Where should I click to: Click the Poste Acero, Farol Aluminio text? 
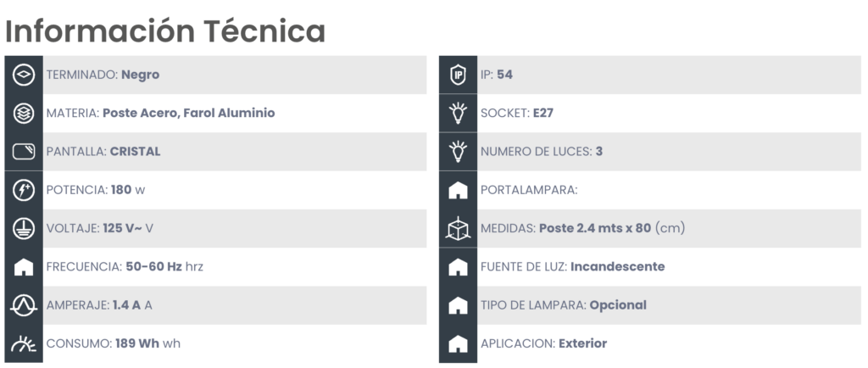[x=189, y=113]
